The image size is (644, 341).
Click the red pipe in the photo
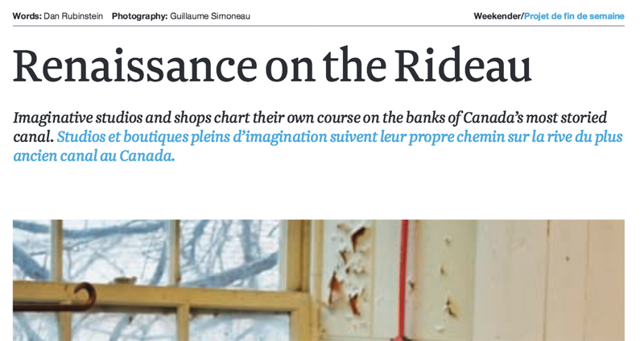point(403,280)
